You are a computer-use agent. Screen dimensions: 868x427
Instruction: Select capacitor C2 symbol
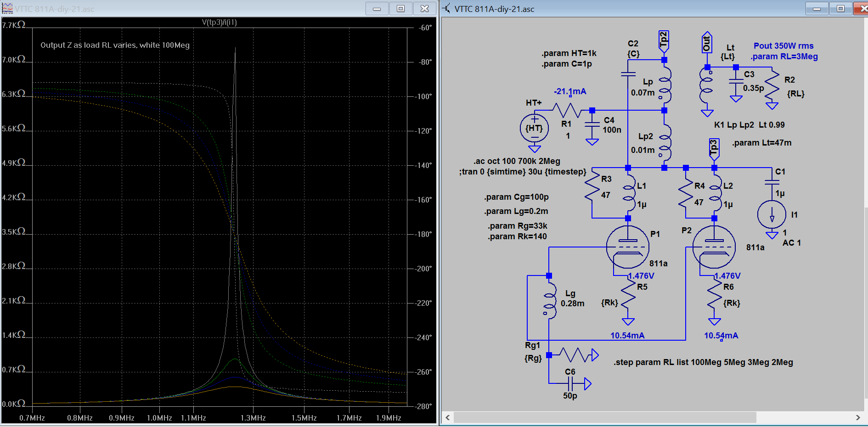[x=628, y=74]
